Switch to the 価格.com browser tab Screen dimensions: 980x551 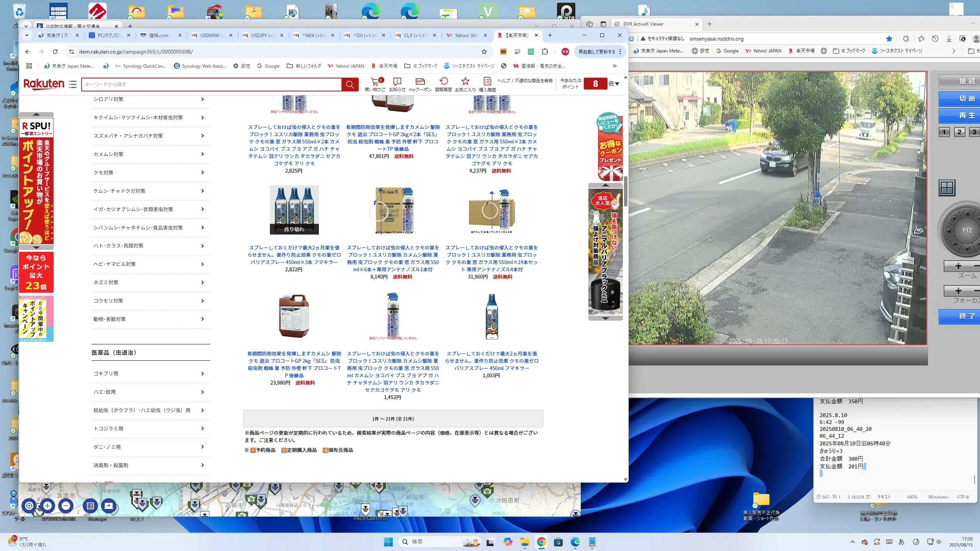pyautogui.click(x=159, y=35)
